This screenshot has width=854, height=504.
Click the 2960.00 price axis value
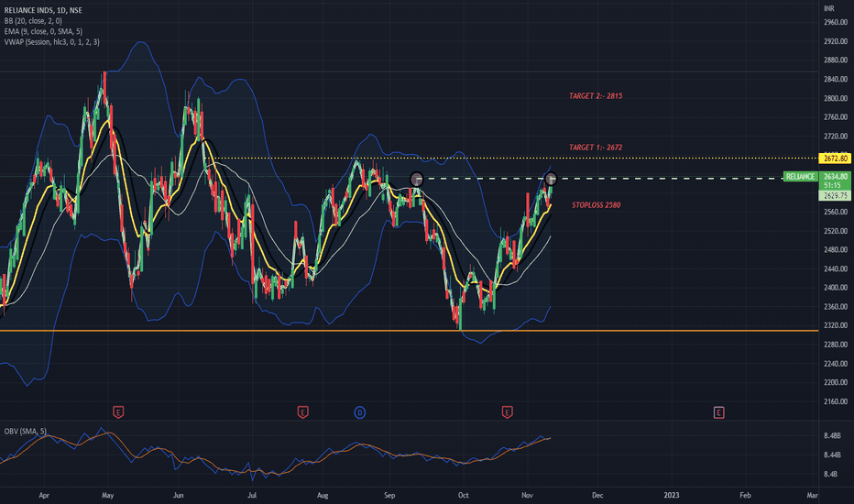(836, 22)
